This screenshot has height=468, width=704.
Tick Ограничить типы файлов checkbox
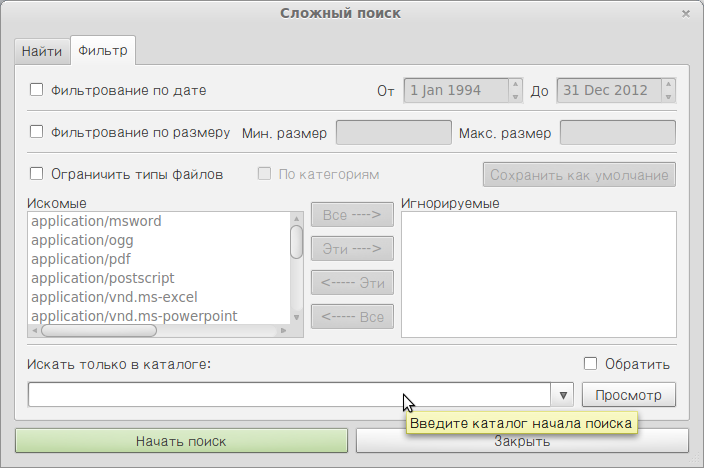pyautogui.click(x=36, y=174)
